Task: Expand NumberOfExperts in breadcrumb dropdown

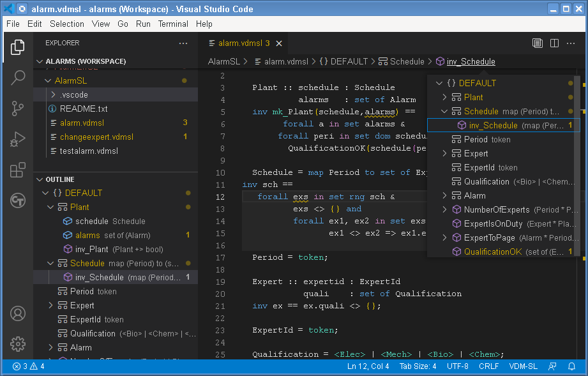Action: pos(445,209)
